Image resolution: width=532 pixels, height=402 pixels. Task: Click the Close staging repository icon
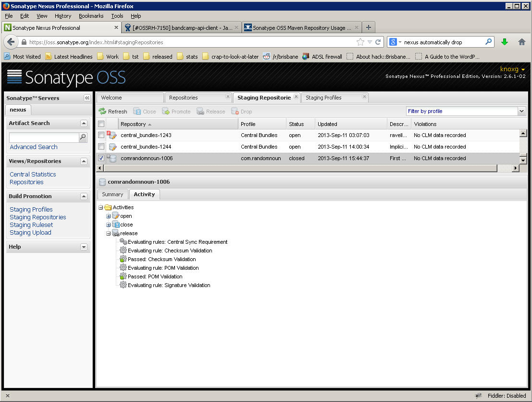(x=137, y=112)
